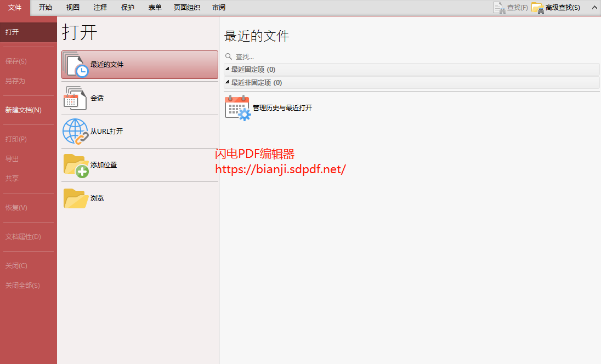Click the 浏览 open folder icon
This screenshot has width=601, height=364.
76,198
